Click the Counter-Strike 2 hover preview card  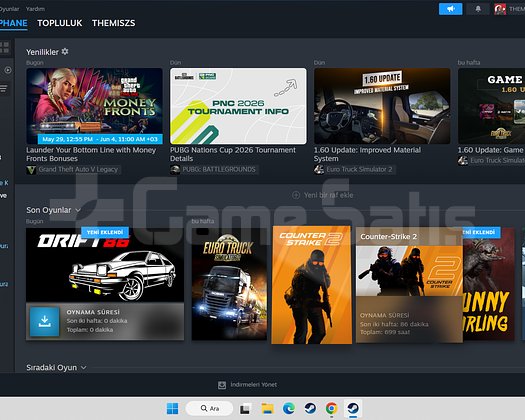pos(409,285)
